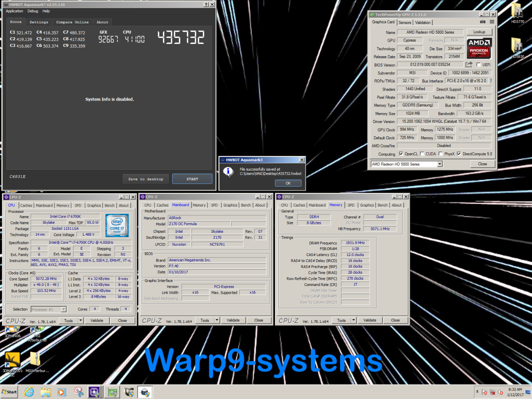
Task: Click the Action Center flag in the tray
Action: (484, 392)
